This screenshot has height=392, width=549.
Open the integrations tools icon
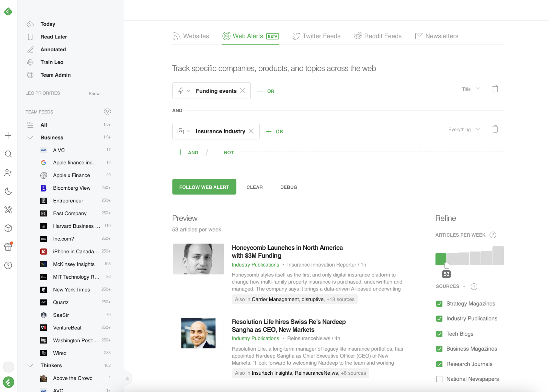pyautogui.click(x=8, y=210)
